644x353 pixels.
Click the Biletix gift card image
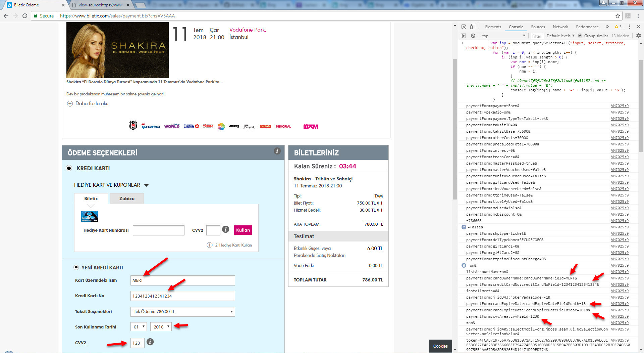[90, 216]
